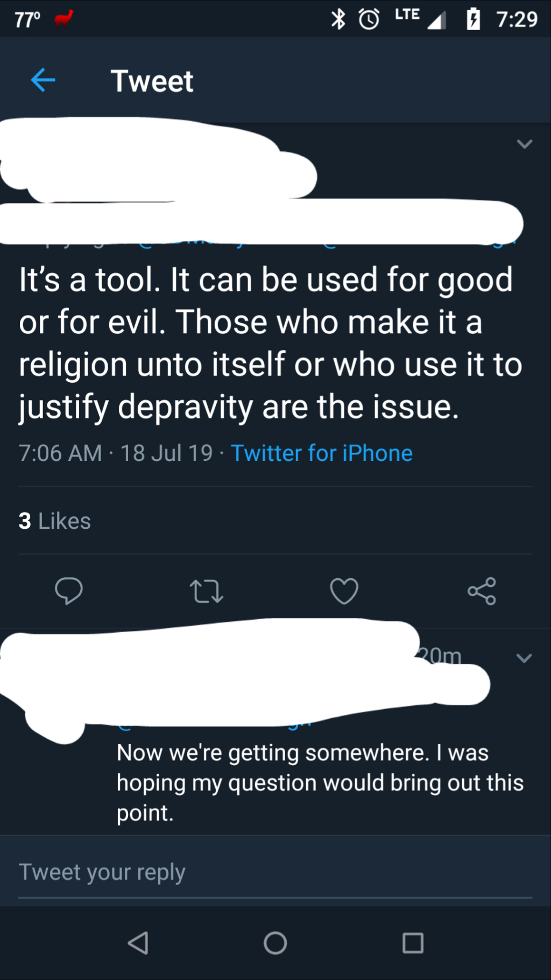
Task: Open reply tweet options chevron
Action: point(524,658)
